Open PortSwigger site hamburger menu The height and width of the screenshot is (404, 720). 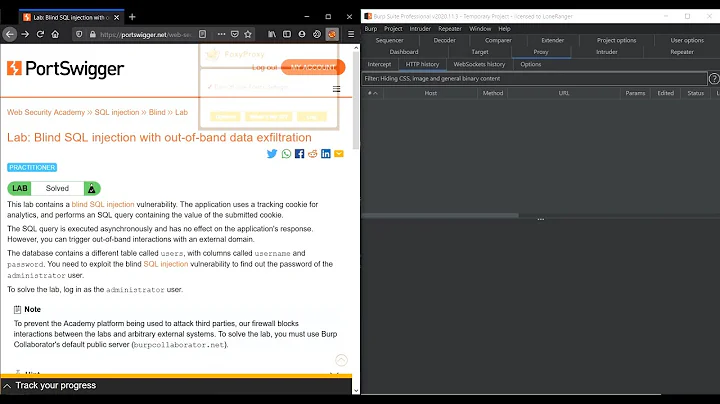pos(337,89)
